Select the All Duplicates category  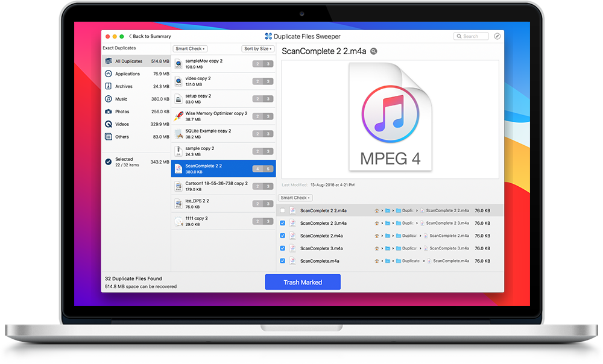point(136,61)
